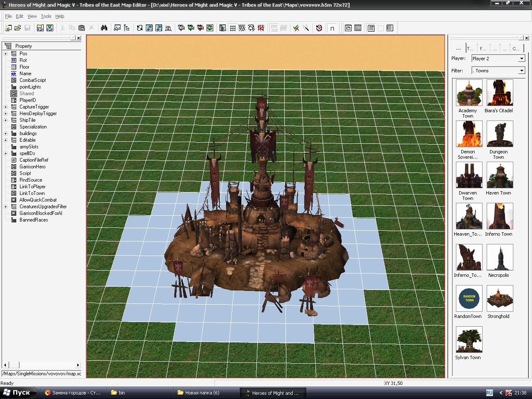Toggle the white grid display toolbar icon
This screenshot has width=532, height=399.
point(232,28)
